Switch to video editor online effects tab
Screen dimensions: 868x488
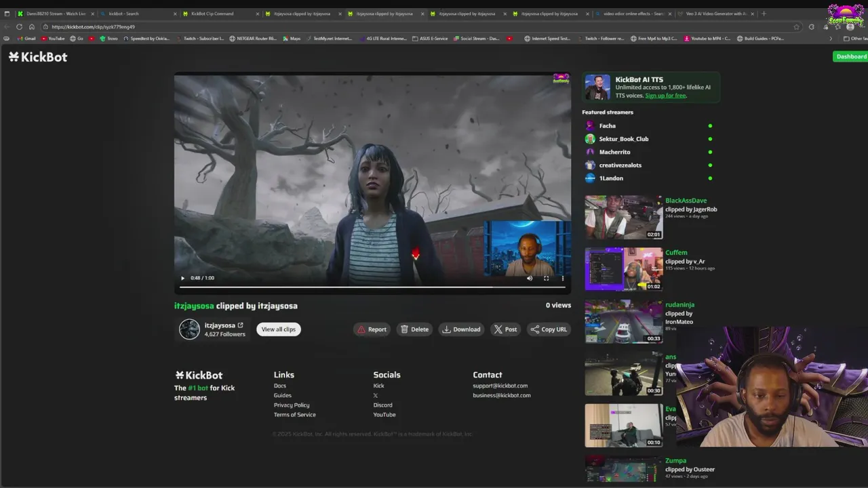coord(635,14)
